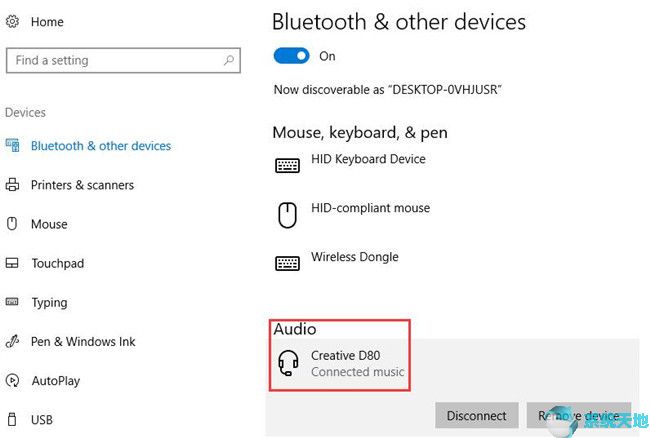This screenshot has height=438, width=650.
Task: Turn off the Bluetooth toggle
Action: pyautogui.click(x=292, y=57)
